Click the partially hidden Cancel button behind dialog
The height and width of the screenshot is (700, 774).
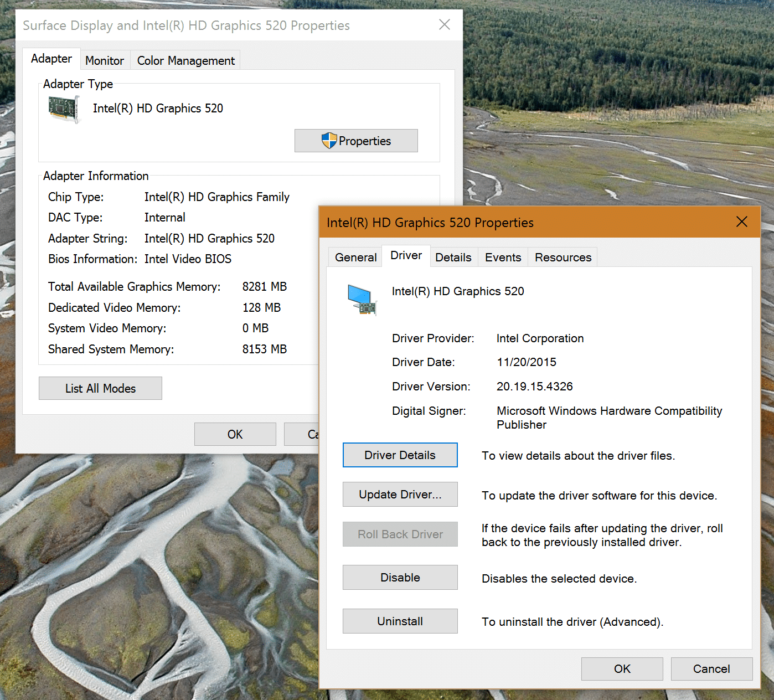click(302, 434)
